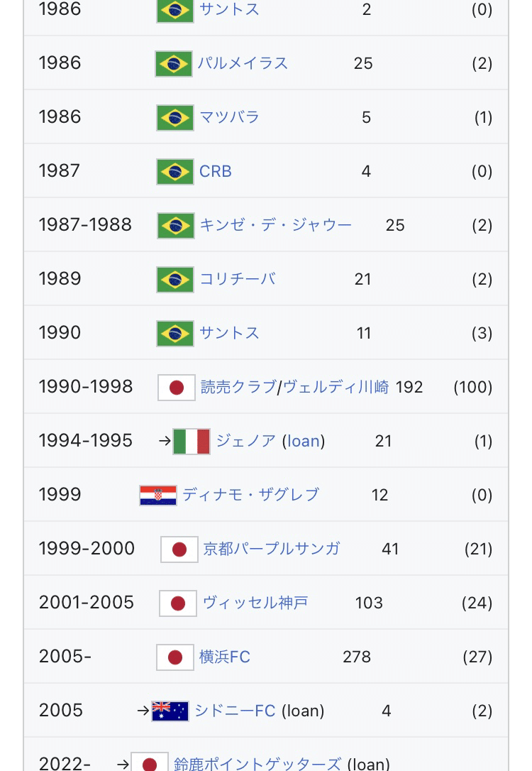
Task: Open the 鈴鹿ポイントゲッターズ link
Action: [257, 764]
